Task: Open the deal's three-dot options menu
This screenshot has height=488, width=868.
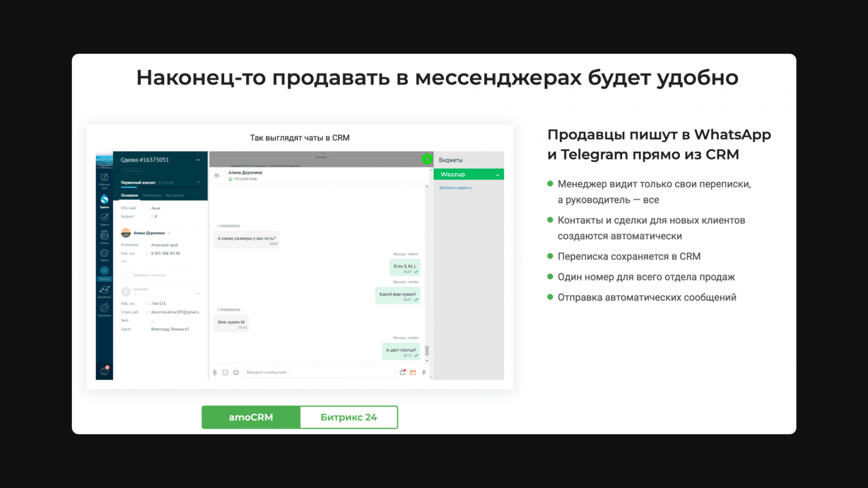Action: [x=198, y=160]
